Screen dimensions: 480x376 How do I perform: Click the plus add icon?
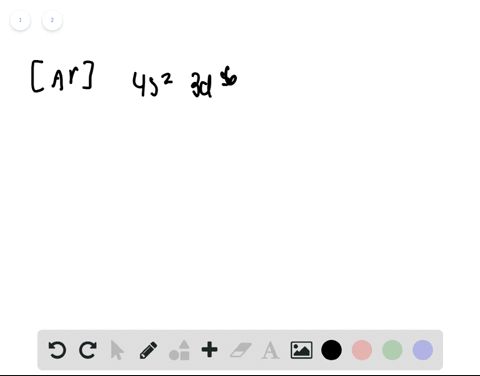coord(210,350)
